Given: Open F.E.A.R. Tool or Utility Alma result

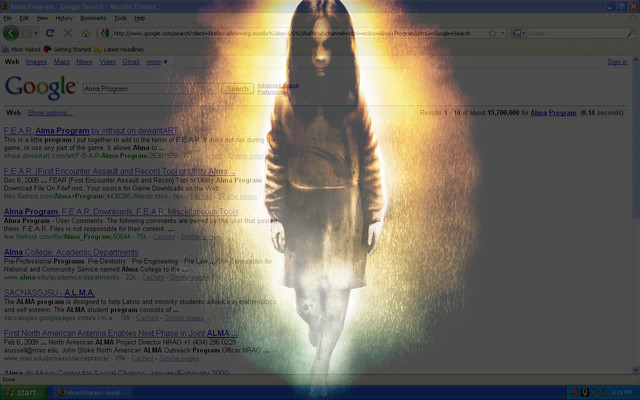Looking at the screenshot, I should point(119,171).
